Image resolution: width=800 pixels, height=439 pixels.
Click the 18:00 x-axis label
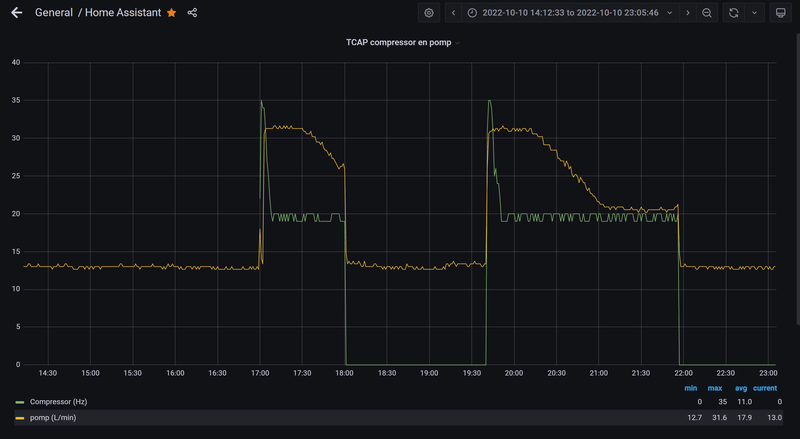(344, 373)
